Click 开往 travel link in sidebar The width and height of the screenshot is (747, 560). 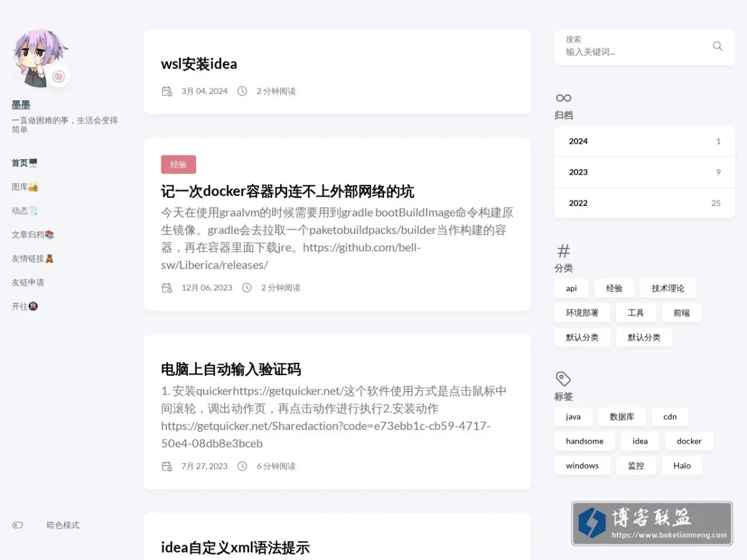click(24, 307)
